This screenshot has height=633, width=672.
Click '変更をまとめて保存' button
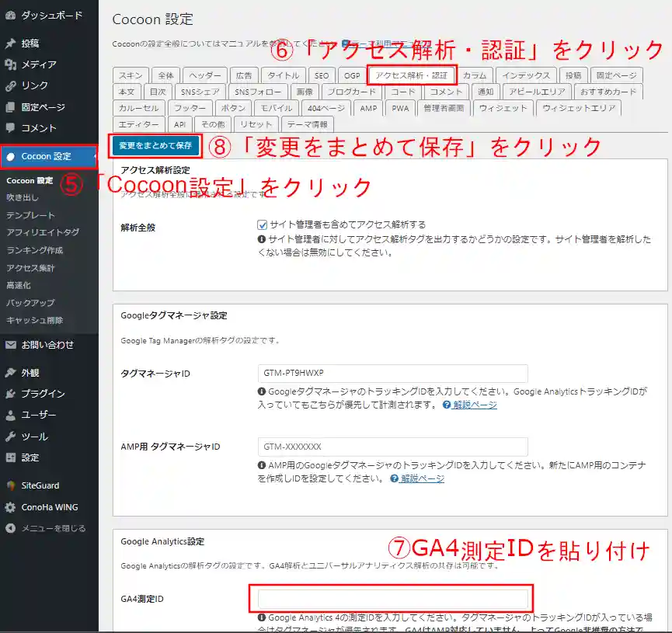click(x=155, y=145)
